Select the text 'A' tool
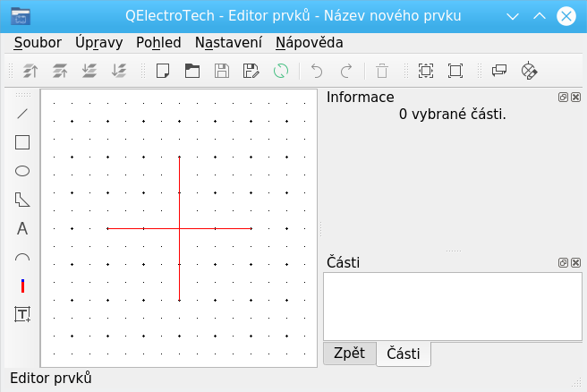The width and height of the screenshot is (587, 392). 22,228
